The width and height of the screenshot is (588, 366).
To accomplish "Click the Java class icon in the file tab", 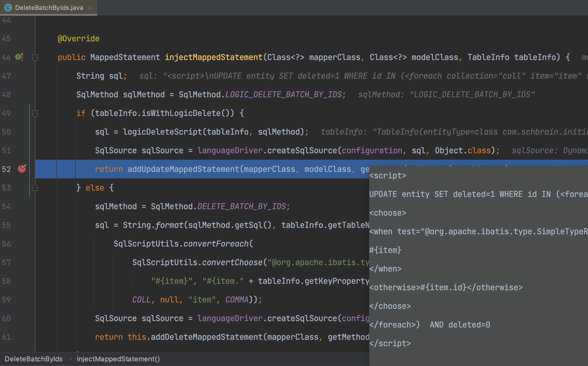I will pyautogui.click(x=8, y=8).
